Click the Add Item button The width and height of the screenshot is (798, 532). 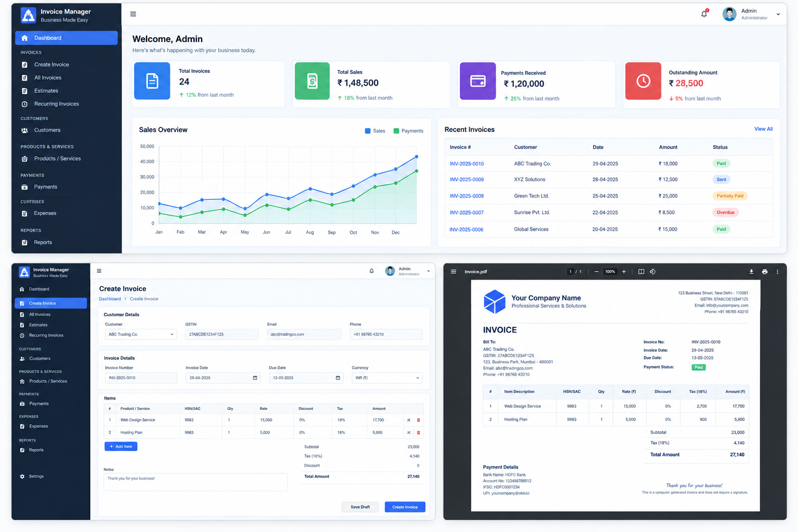121,446
